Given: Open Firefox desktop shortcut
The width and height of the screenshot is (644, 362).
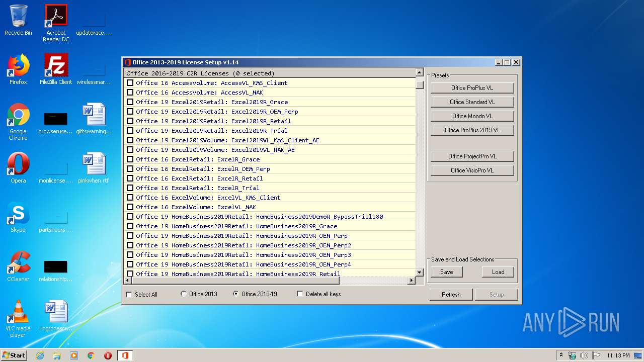Looking at the screenshot, I should 18,69.
